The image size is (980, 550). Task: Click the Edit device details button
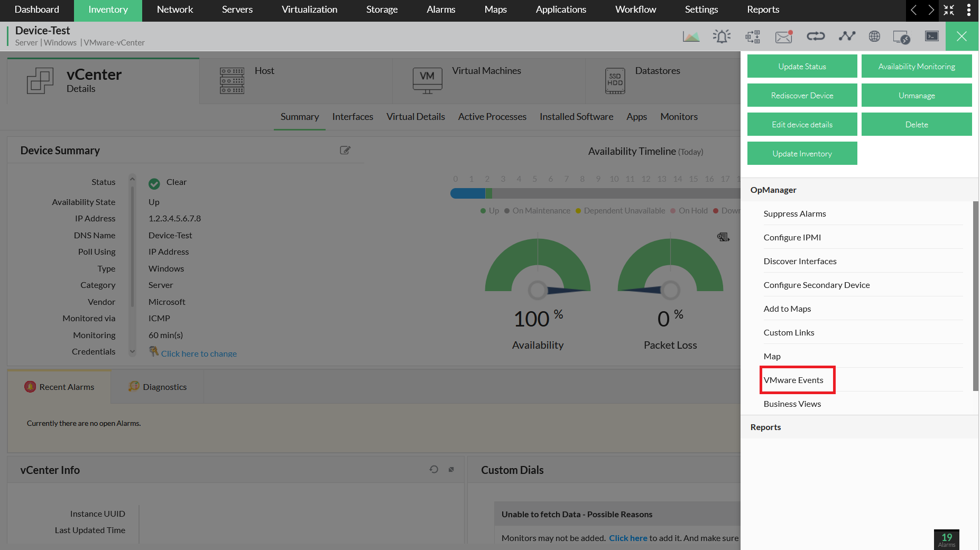click(802, 125)
